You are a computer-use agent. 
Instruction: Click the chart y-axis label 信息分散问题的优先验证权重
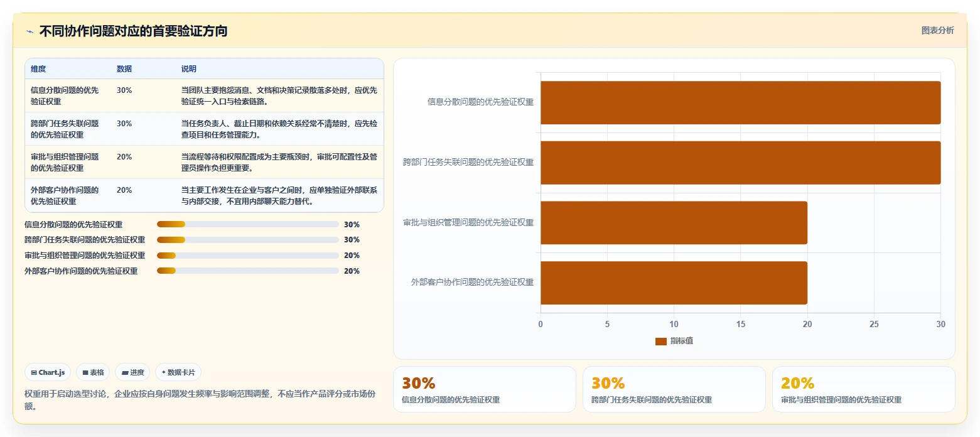[x=480, y=102]
